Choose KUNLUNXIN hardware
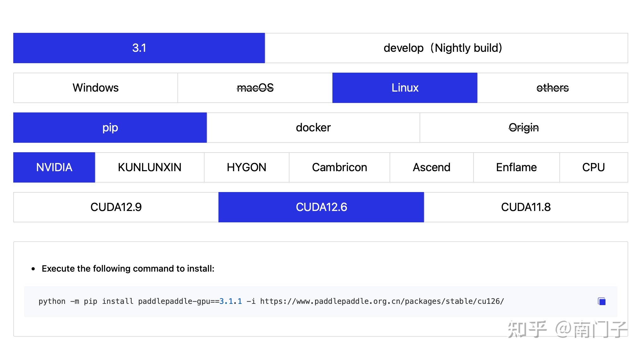Image resolution: width=644 pixels, height=355 pixels. pyautogui.click(x=150, y=167)
